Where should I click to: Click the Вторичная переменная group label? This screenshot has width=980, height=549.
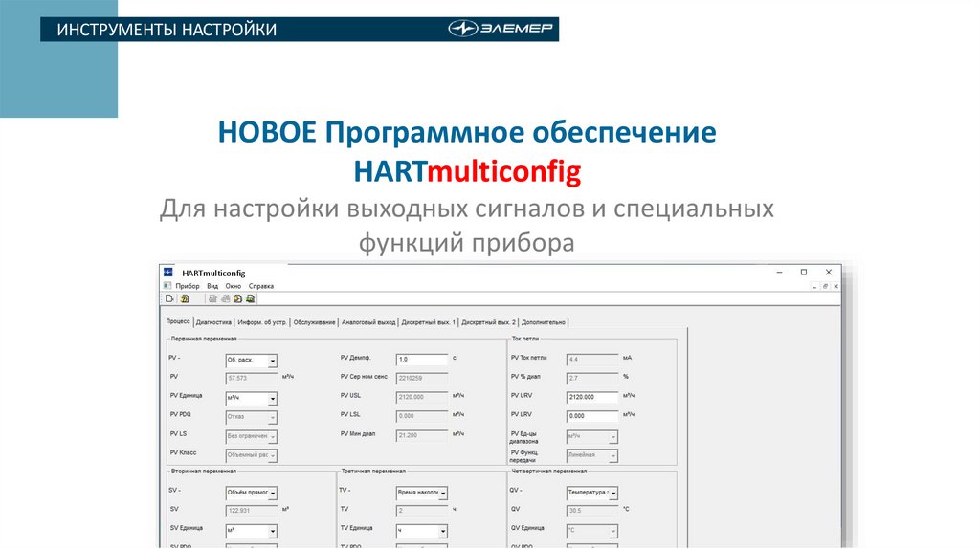coord(204,471)
